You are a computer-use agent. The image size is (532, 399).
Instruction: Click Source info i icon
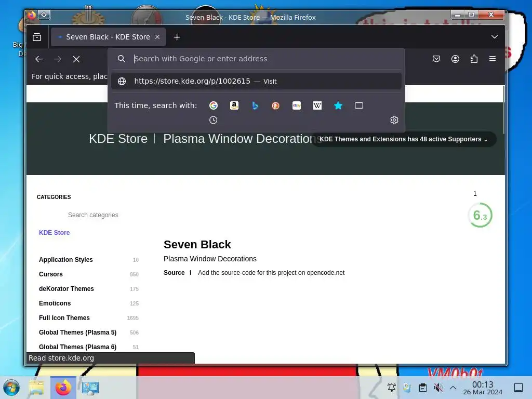pos(190,273)
